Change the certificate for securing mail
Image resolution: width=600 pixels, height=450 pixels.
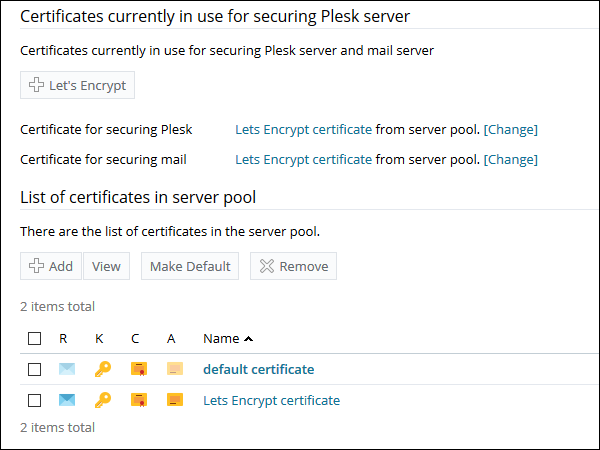[x=511, y=159]
